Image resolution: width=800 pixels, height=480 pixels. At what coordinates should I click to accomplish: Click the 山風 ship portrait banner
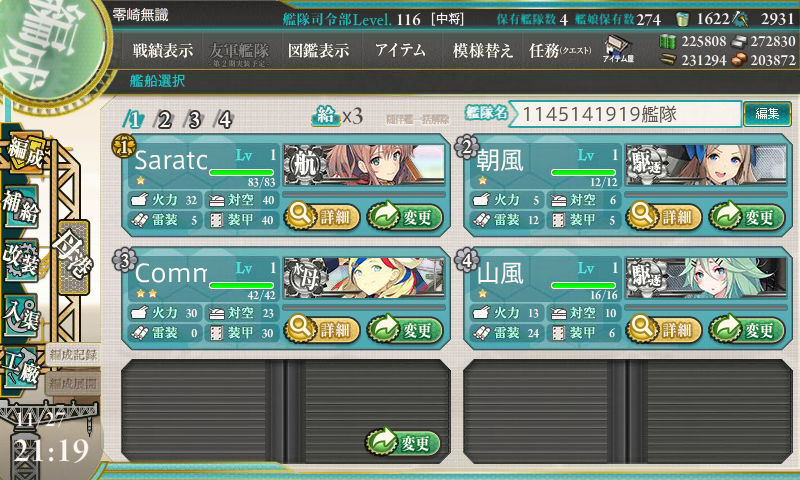tap(707, 277)
